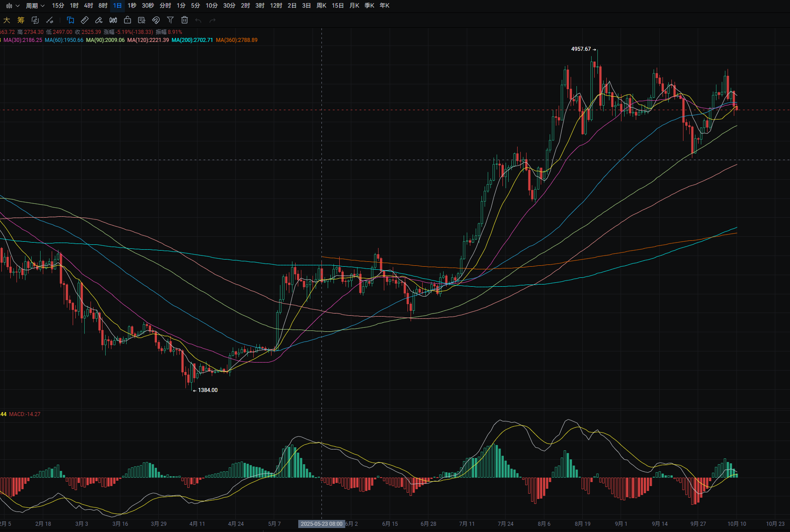Click the 15分 interval button
This screenshot has height=532, width=790.
coord(58,6)
